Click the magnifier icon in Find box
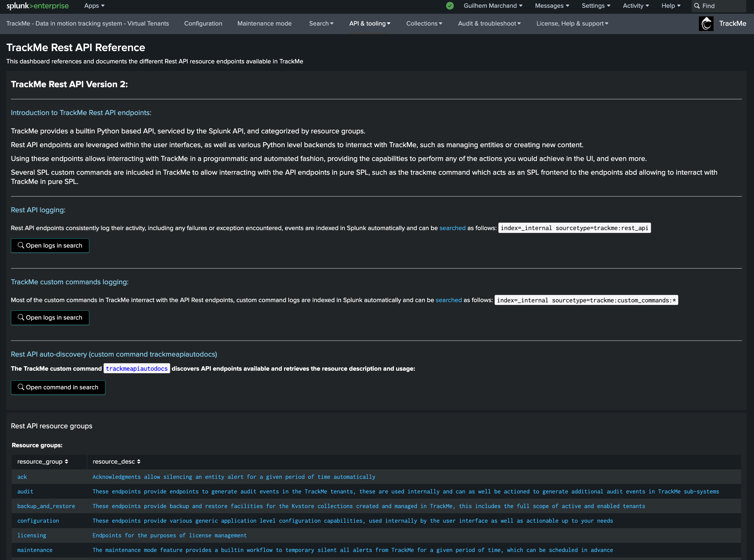Image resolution: width=754 pixels, height=560 pixels. [x=697, y=6]
